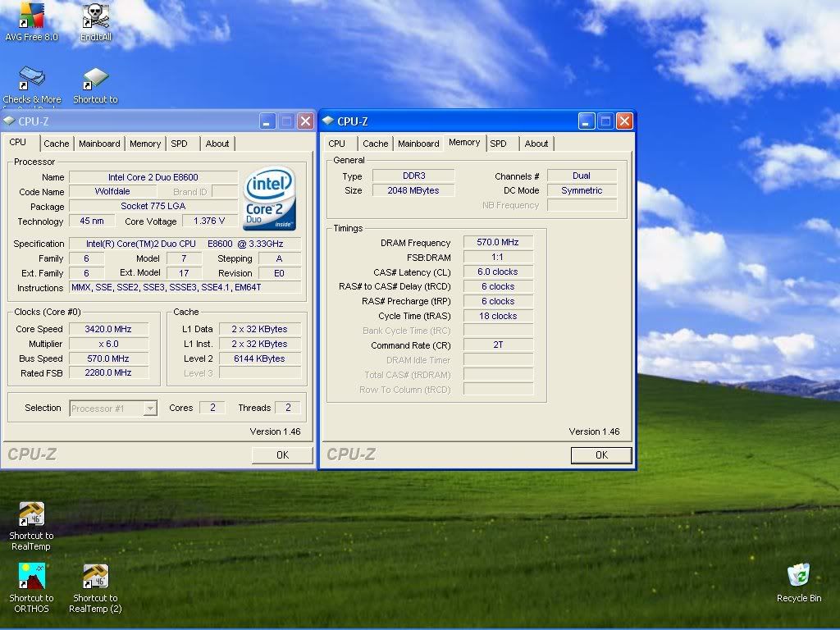Switch to Mainboard tab in left CPU-Z window

(99, 144)
